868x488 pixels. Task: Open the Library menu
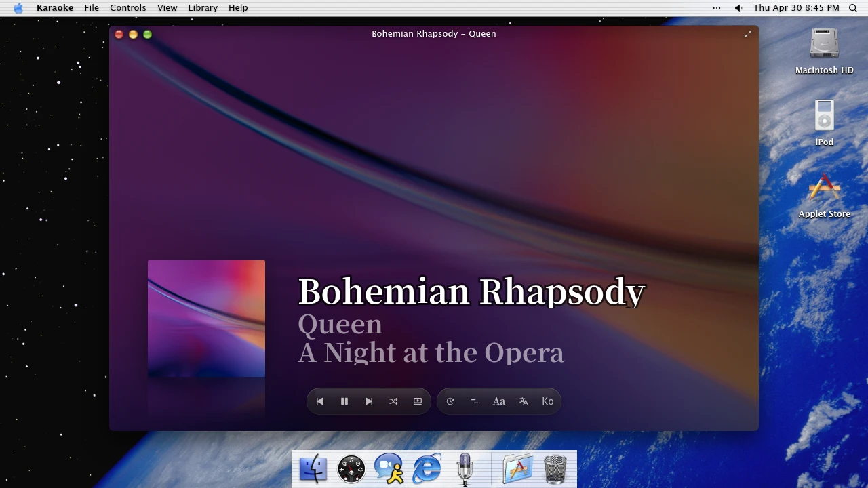[x=203, y=7]
